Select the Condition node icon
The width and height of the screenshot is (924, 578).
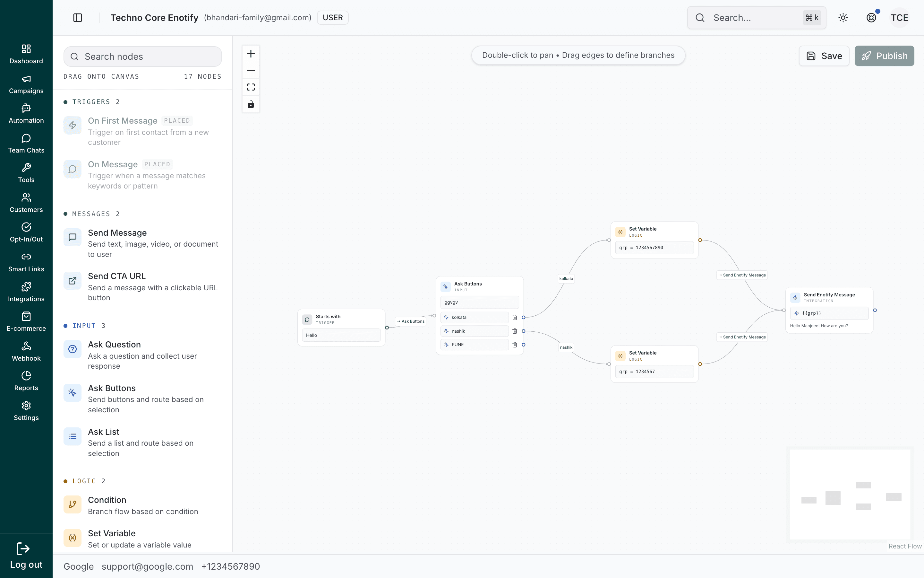point(73,504)
